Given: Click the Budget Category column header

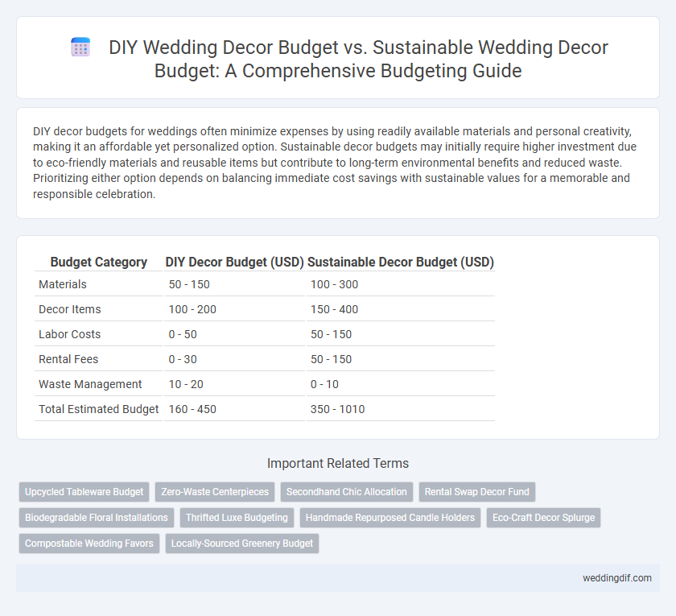Looking at the screenshot, I should (x=99, y=262).
